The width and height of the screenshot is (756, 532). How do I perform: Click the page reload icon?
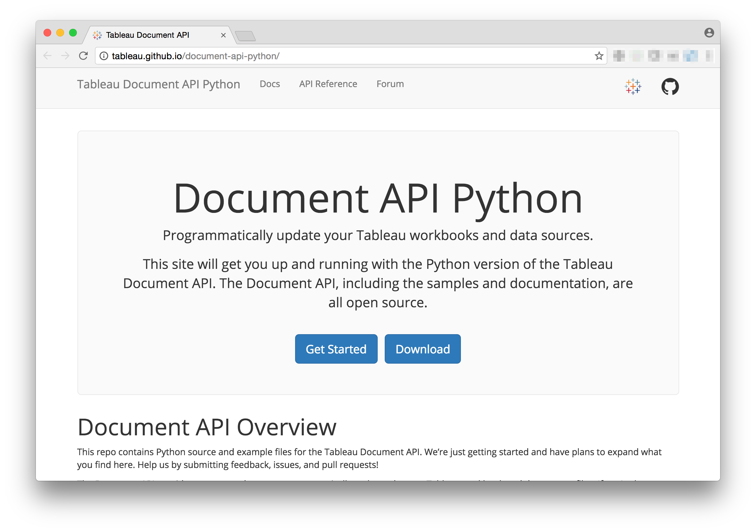point(83,56)
